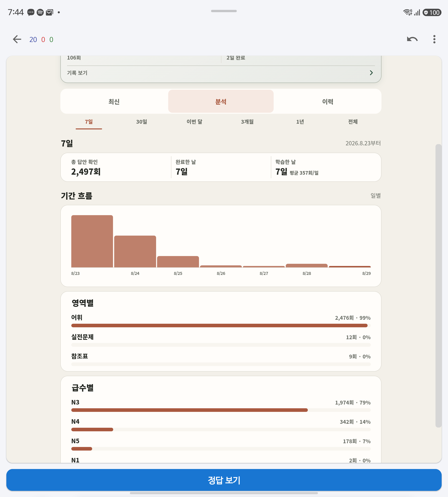Tap the 일별 label beside 기간 흐름
Image resolution: width=448 pixels, height=497 pixels.
(376, 196)
